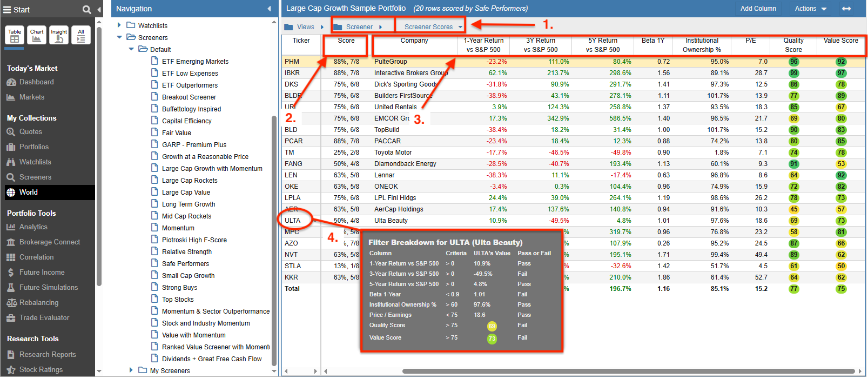This screenshot has width=868, height=378.
Task: Click the search magnifier in Start bar
Action: coord(86,10)
